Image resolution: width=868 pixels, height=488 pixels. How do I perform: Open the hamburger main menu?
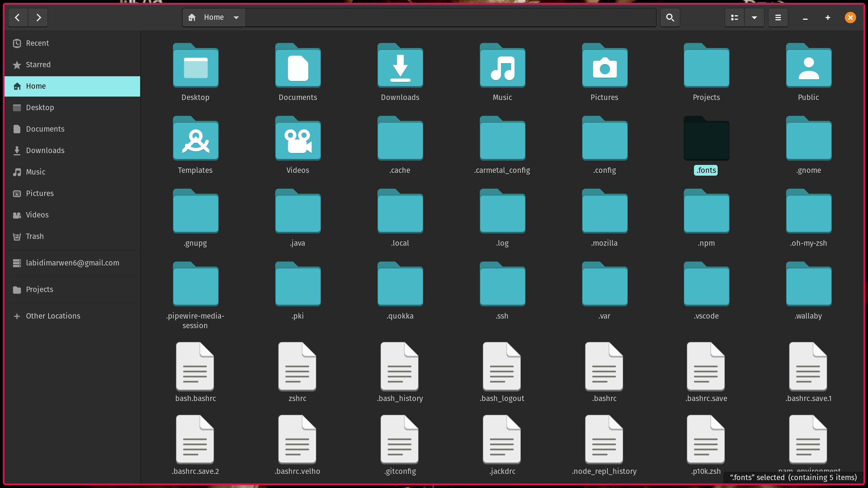(778, 17)
